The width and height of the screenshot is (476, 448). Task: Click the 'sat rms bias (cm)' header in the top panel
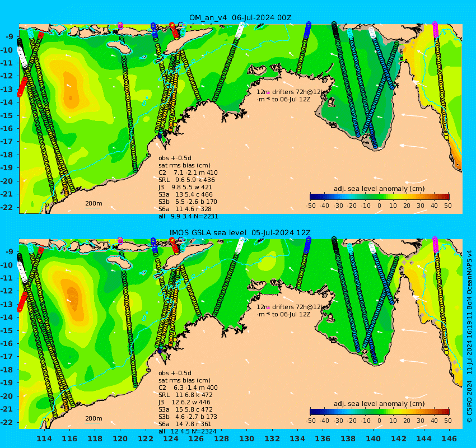click(184, 165)
